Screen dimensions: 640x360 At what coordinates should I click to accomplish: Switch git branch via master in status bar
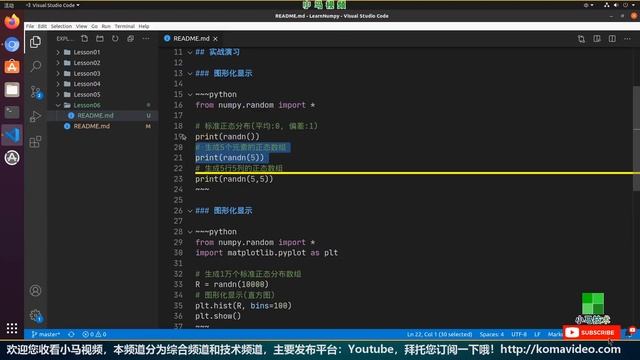click(x=46, y=334)
